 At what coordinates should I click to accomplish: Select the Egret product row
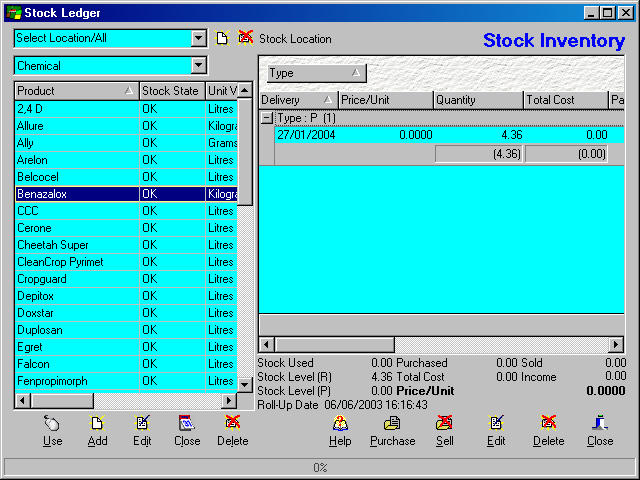pyautogui.click(x=126, y=347)
